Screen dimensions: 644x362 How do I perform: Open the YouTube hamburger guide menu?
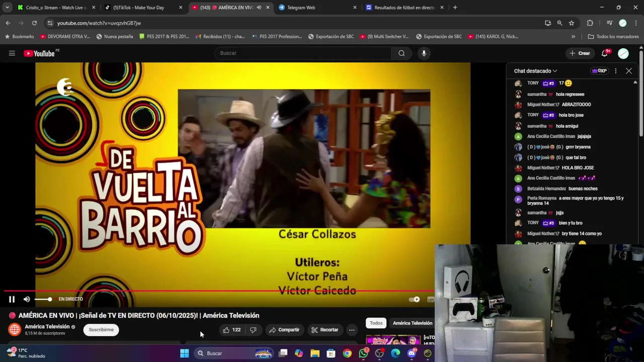pyautogui.click(x=12, y=53)
